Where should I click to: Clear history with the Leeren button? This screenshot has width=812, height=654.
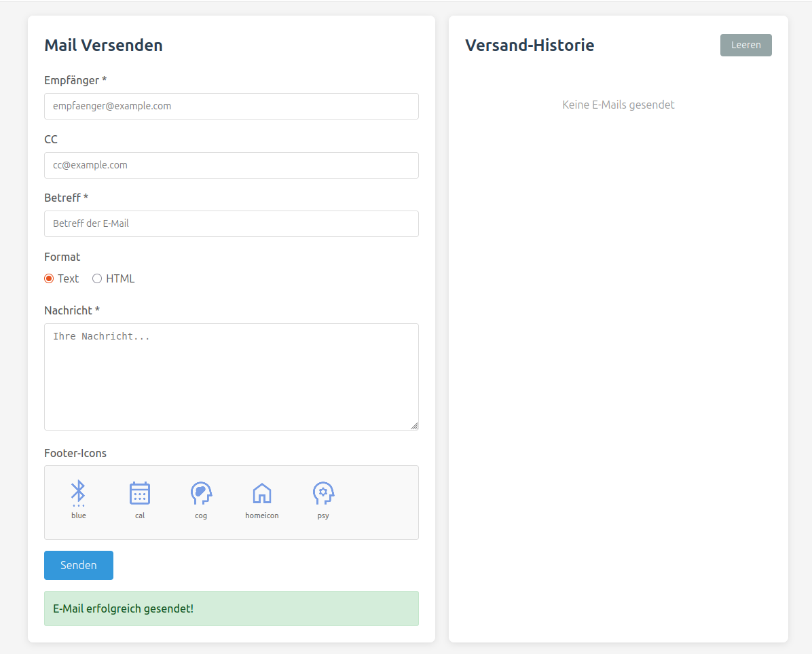(745, 46)
